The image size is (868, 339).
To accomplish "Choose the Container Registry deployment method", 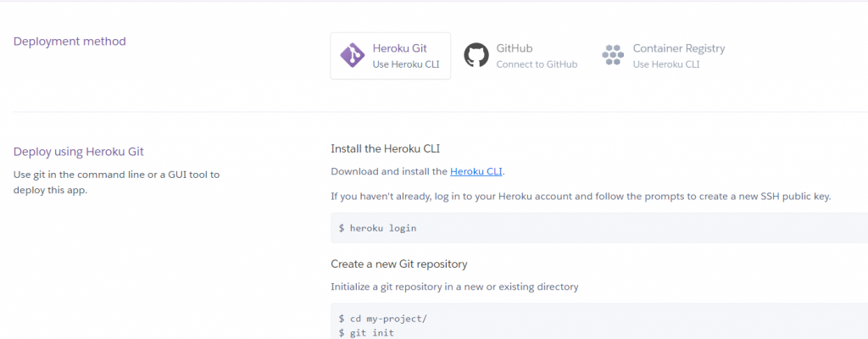I will (x=663, y=55).
